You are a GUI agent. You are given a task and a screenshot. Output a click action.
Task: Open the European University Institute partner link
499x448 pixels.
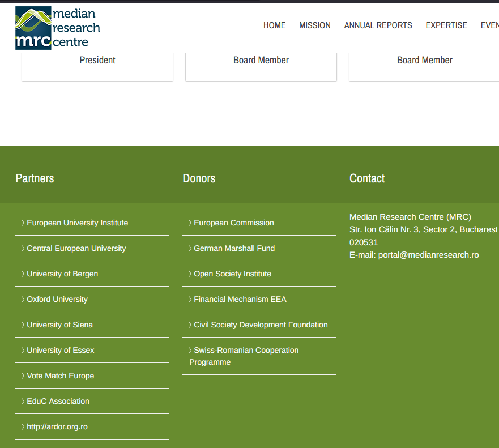[78, 223]
